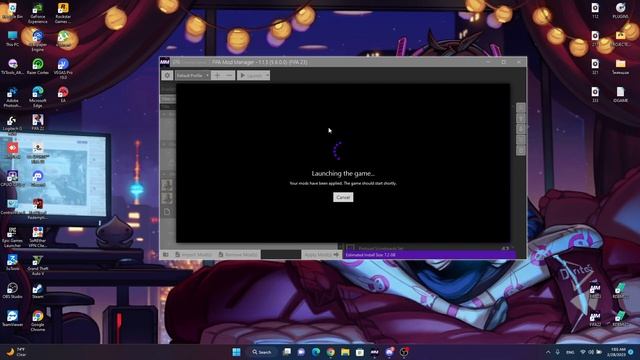Open Discord desktop icon

pyautogui.click(x=38, y=178)
